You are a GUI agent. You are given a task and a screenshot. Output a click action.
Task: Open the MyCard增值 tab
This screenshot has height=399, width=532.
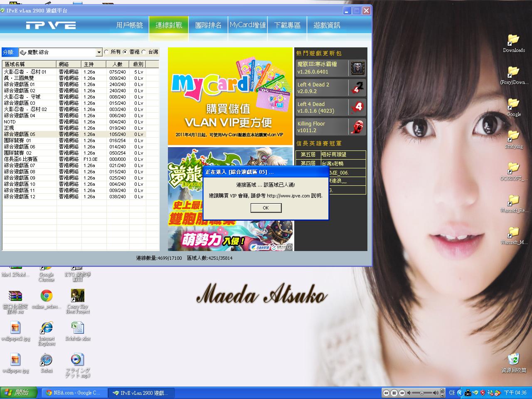[x=248, y=25]
